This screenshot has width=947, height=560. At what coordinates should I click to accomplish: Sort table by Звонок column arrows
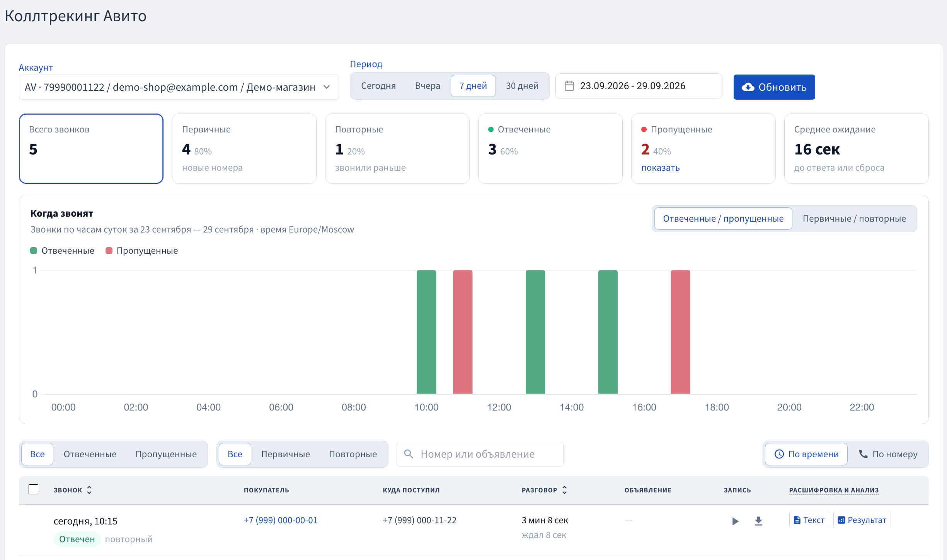click(x=89, y=490)
